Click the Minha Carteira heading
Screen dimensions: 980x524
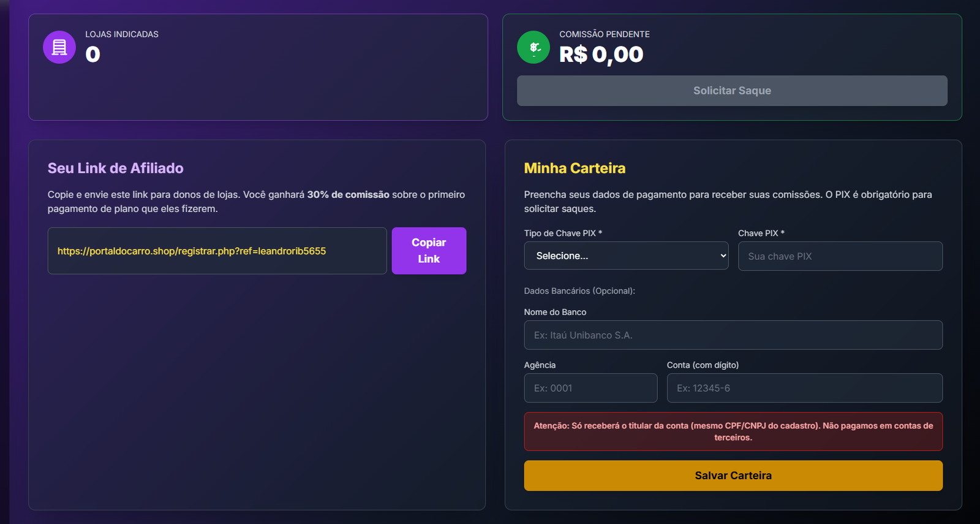point(575,168)
